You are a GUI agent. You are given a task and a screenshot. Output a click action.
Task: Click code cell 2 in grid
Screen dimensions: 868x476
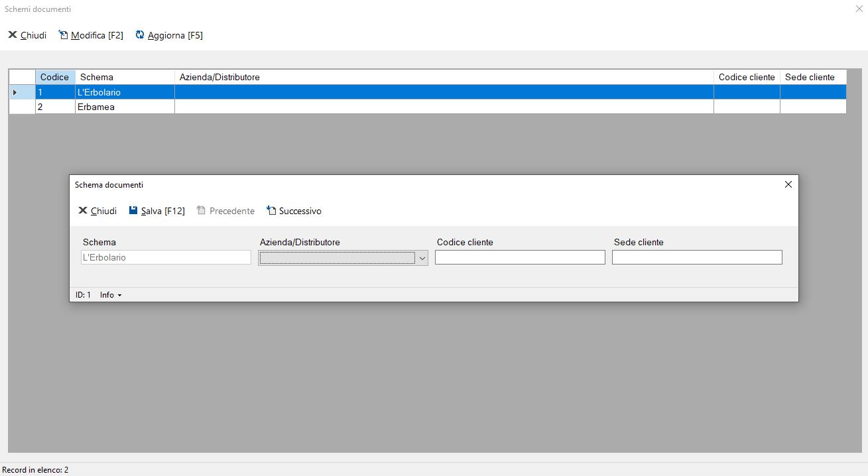55,107
